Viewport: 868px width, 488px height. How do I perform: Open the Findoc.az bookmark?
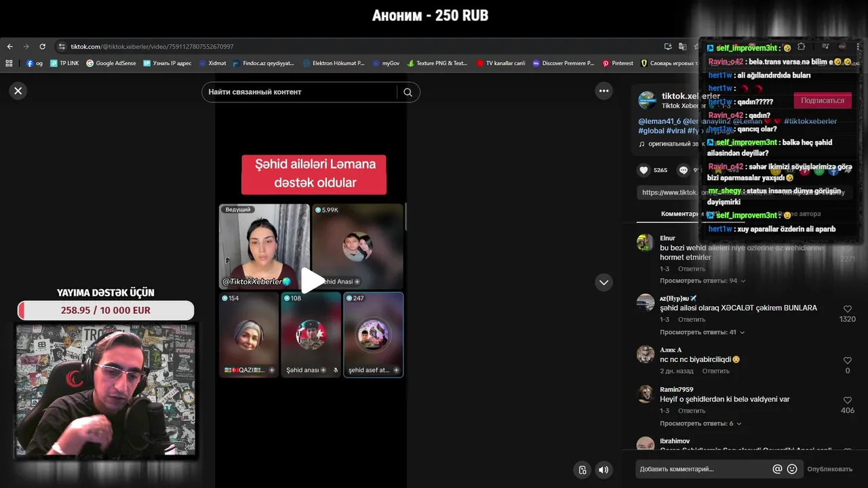click(x=263, y=63)
